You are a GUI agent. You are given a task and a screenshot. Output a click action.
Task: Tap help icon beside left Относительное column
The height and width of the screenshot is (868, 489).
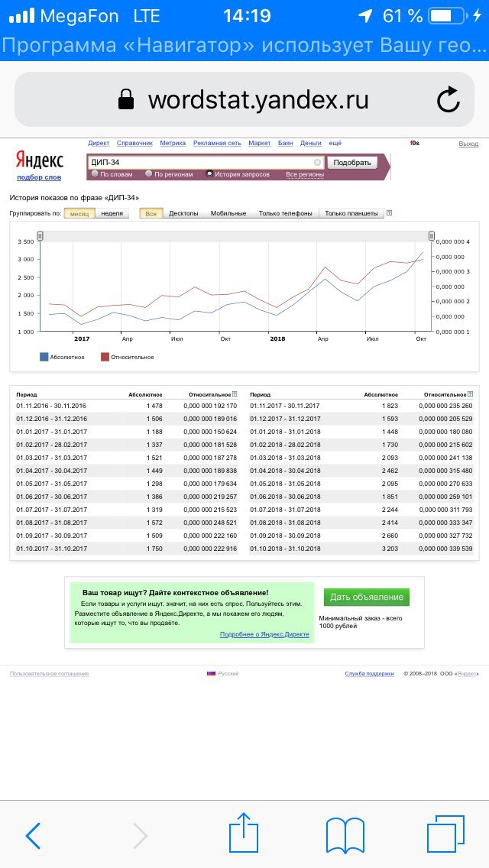235,394
